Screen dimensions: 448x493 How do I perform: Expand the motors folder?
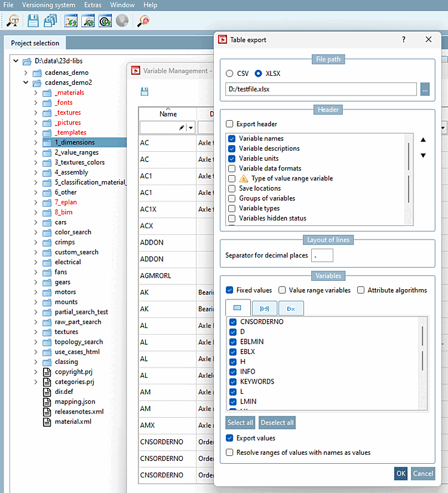pyautogui.click(x=35, y=292)
